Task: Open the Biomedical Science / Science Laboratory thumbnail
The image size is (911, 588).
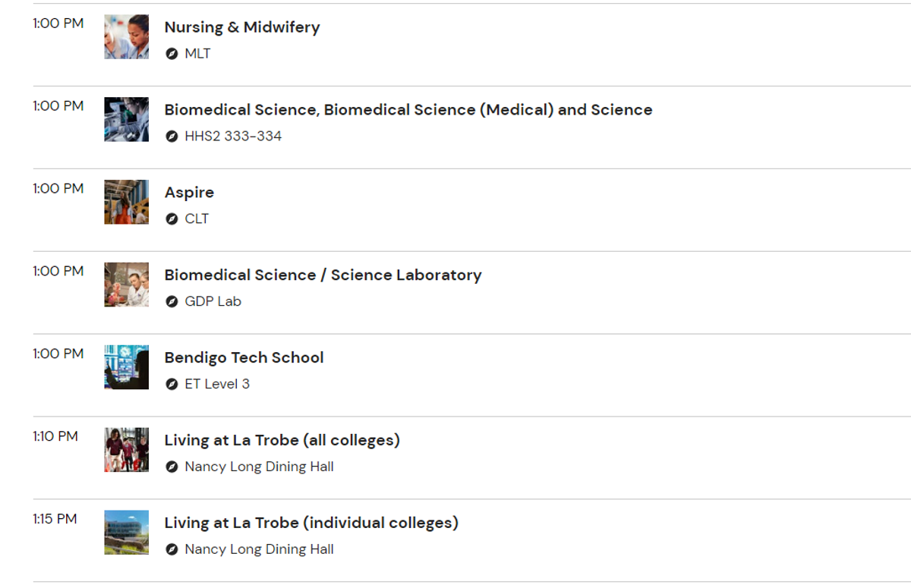Action: [x=127, y=285]
